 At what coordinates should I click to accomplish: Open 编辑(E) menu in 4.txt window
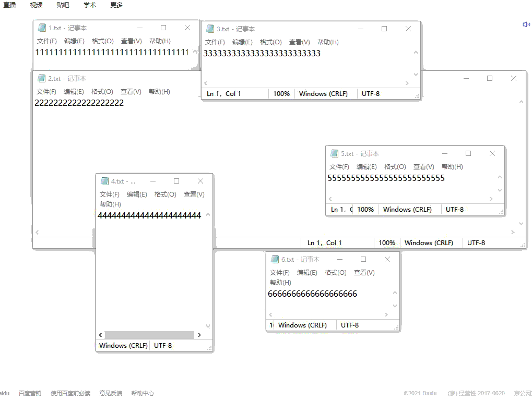pos(137,194)
